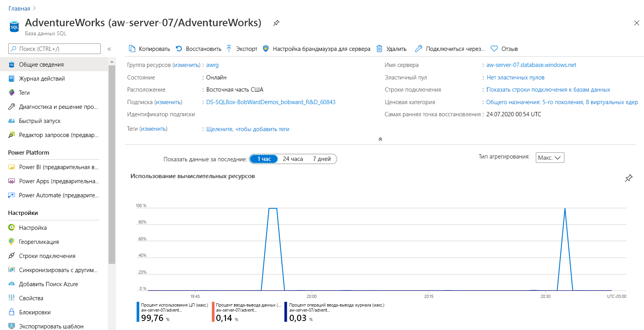Image resolution: width=644 pixels, height=330 pixels.
Task: Collapse the left menu with chevron
Action: (x=109, y=49)
